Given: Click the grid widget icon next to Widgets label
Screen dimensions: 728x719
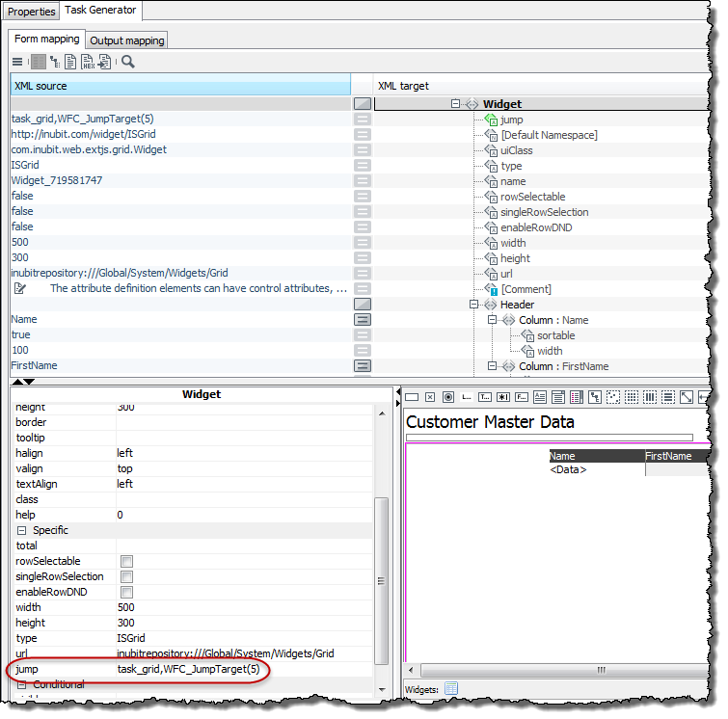Looking at the screenshot, I should click(451, 688).
